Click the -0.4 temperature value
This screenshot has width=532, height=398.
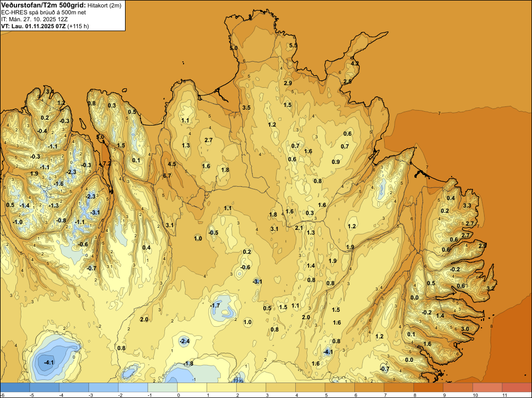[x=42, y=131]
